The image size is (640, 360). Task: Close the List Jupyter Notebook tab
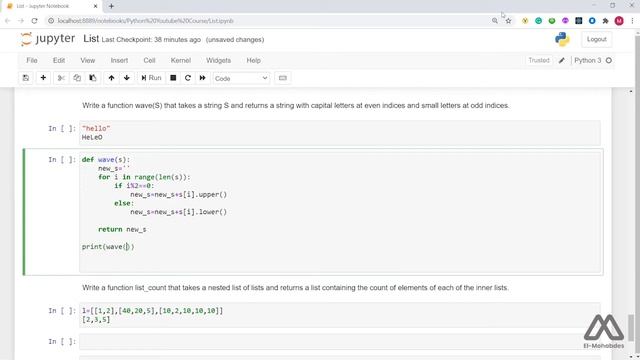click(x=96, y=6)
